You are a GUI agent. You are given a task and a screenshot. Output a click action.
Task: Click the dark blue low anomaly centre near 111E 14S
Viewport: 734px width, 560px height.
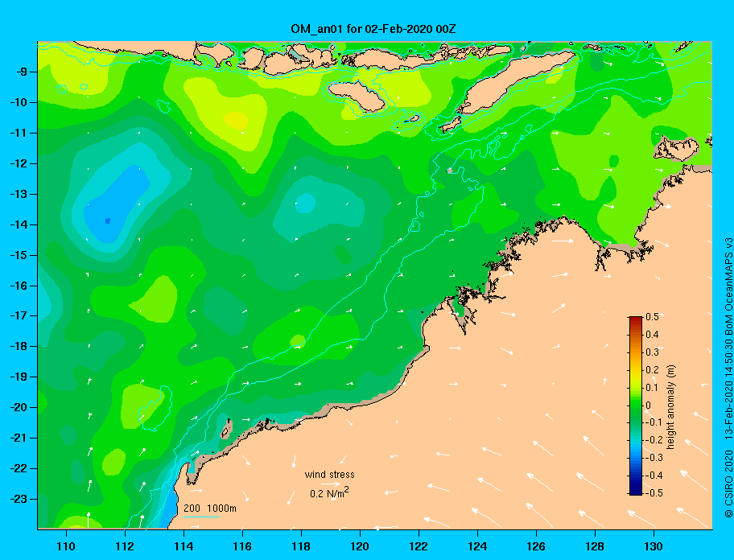108,220
